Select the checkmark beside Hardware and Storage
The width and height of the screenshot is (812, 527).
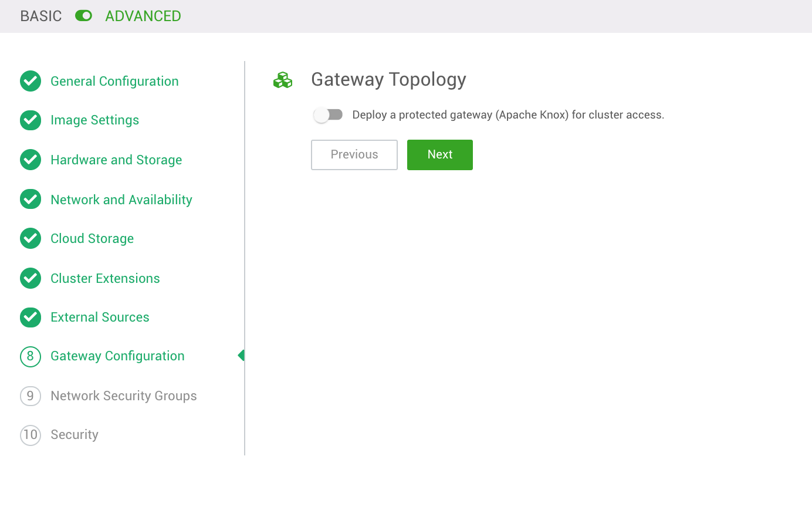31,160
